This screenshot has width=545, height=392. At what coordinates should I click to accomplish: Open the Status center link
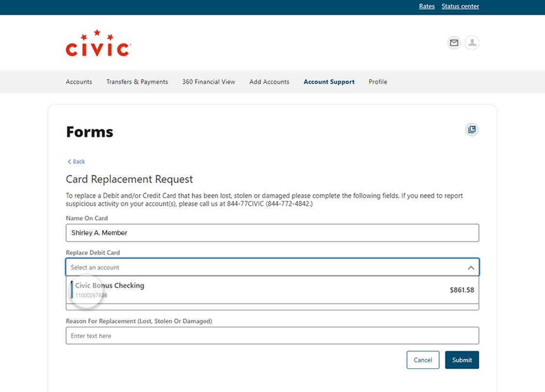coord(460,6)
